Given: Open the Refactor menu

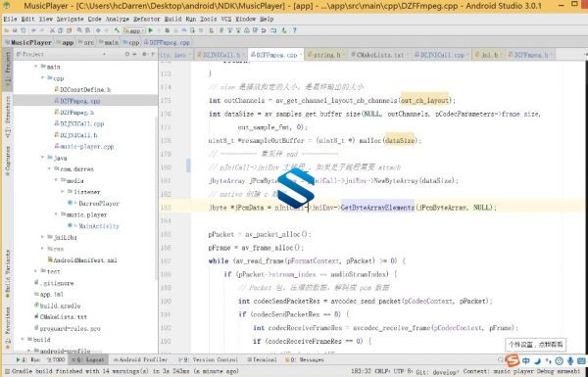Looking at the screenshot, I should point(147,19).
